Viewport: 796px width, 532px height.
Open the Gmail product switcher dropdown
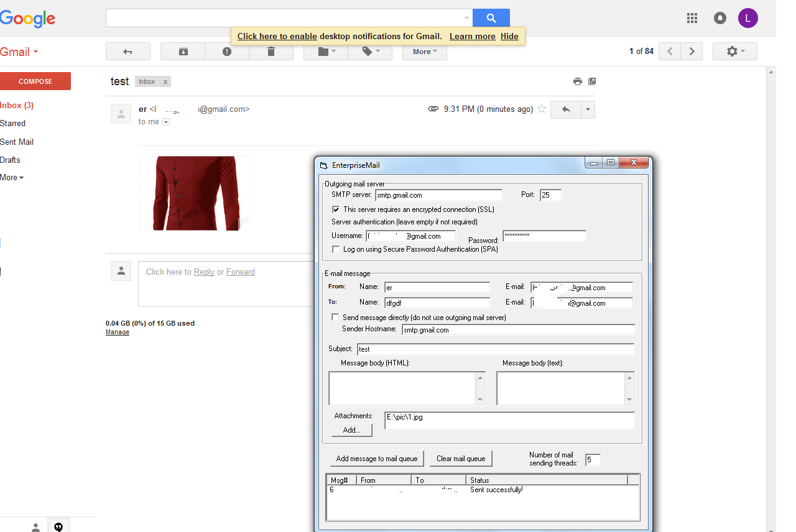19,52
